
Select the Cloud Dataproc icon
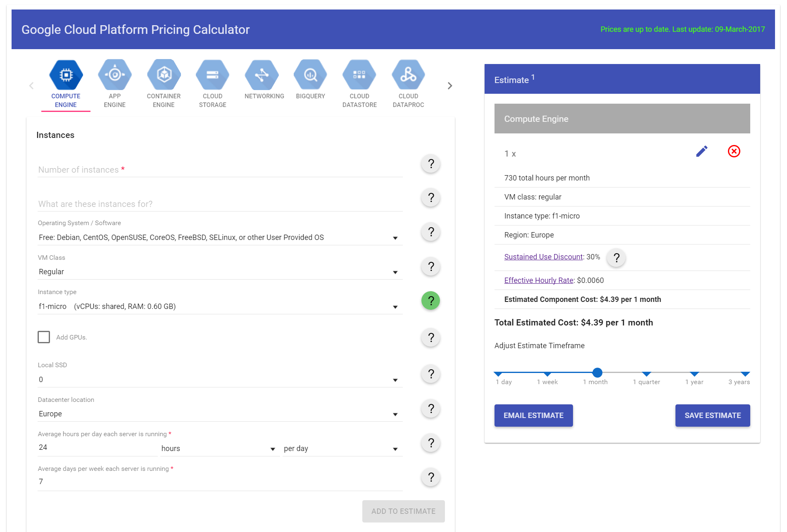(x=408, y=75)
